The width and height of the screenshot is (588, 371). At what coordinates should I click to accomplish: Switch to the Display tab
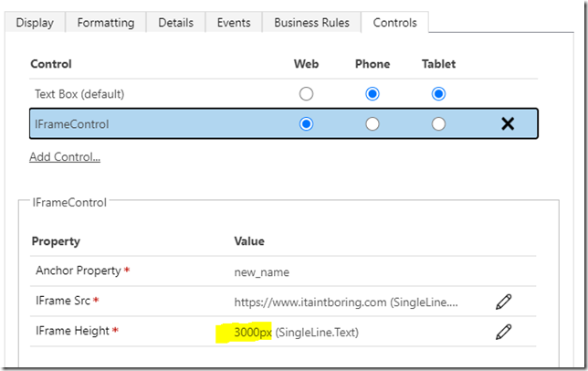(x=37, y=23)
